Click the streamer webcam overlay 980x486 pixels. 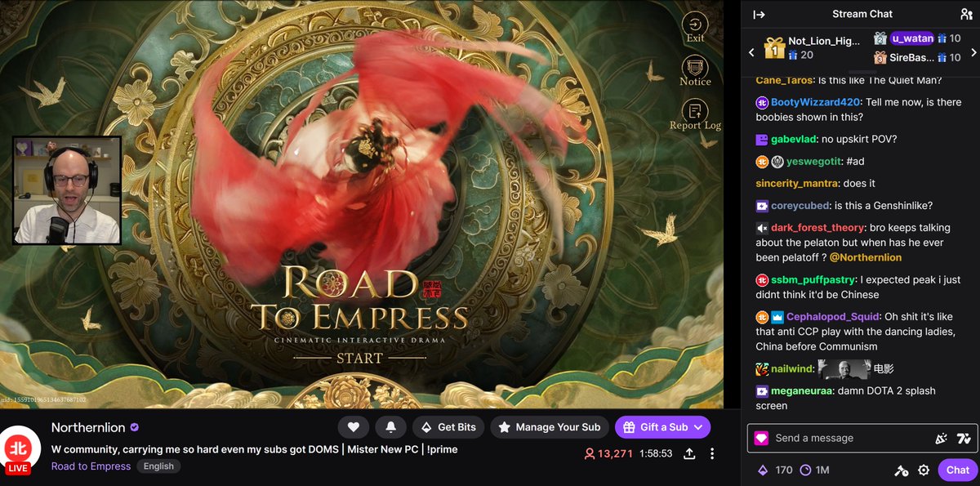pos(67,190)
